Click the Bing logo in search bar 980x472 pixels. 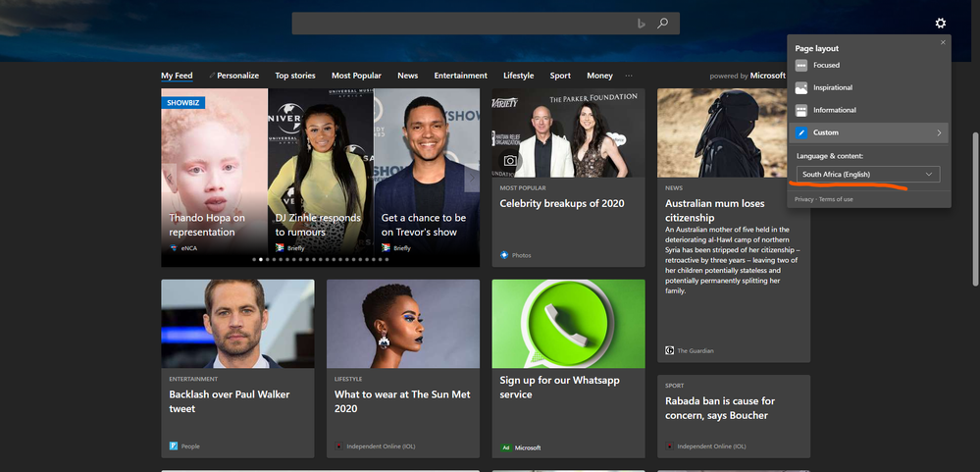(641, 24)
